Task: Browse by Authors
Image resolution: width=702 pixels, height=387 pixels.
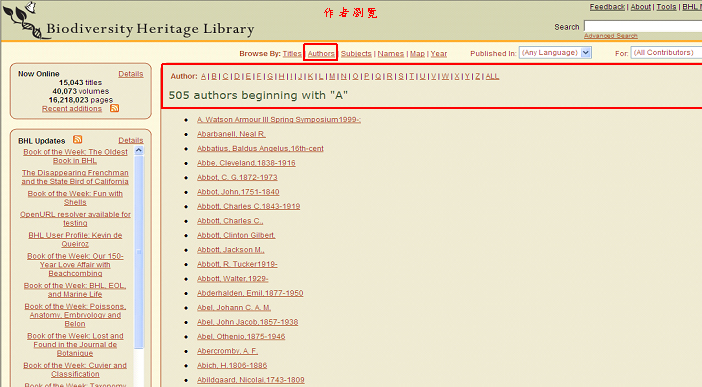Action: [x=321, y=53]
